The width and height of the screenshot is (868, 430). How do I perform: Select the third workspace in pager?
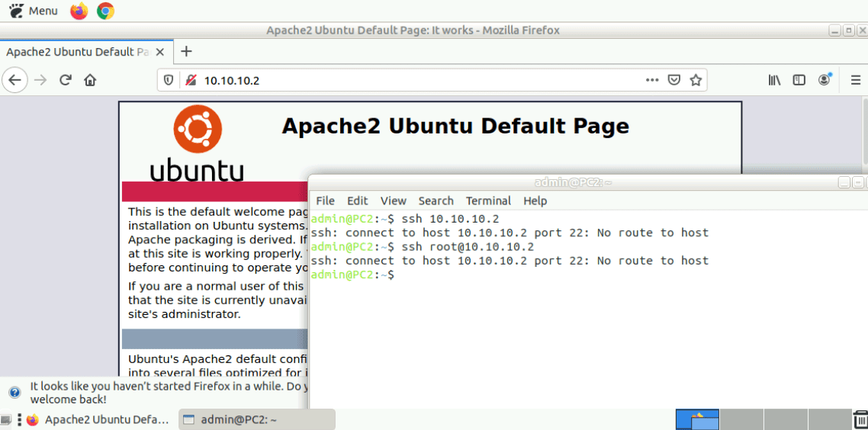click(786, 419)
